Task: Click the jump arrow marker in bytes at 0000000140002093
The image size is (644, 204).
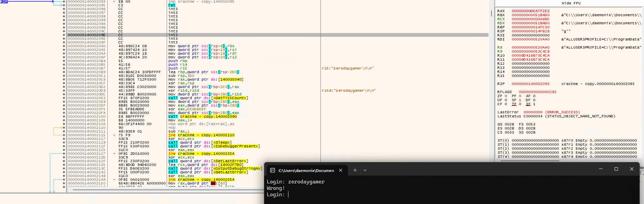Action: pos(114,2)
